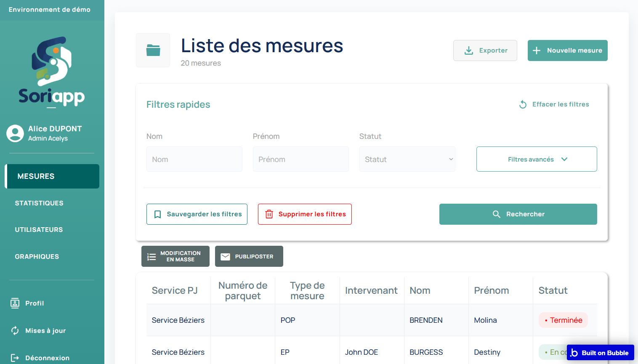Screen dimensions: 638x364
Task: Click the PUBLIPOSTER button
Action: [249, 256]
